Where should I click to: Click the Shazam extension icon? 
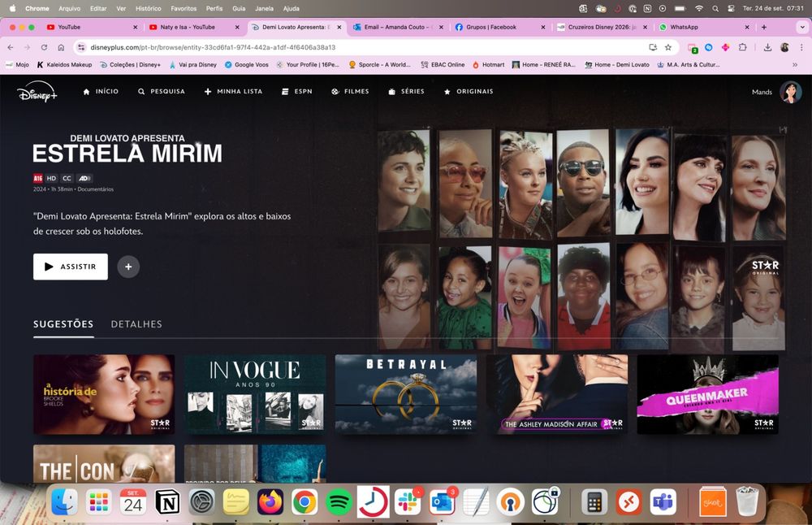click(708, 47)
